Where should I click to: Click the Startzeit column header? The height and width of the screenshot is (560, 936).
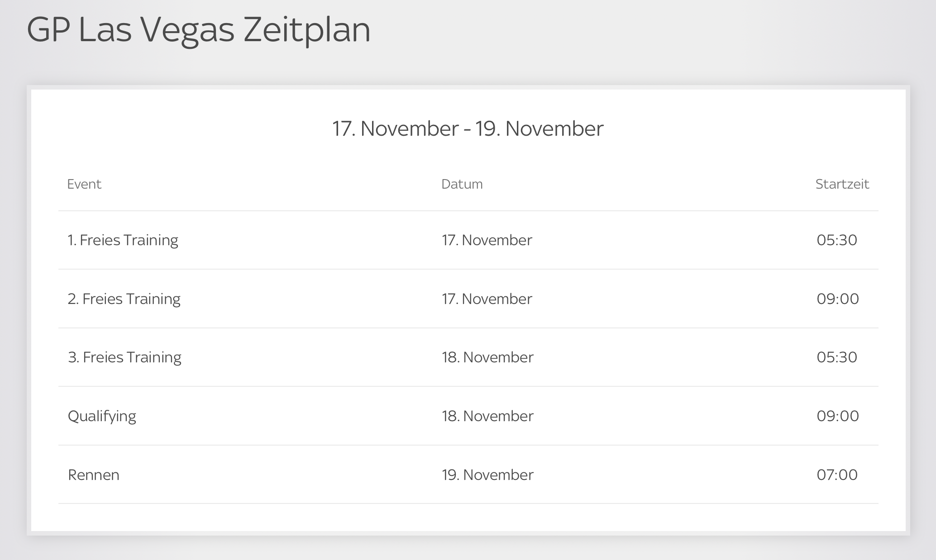842,184
